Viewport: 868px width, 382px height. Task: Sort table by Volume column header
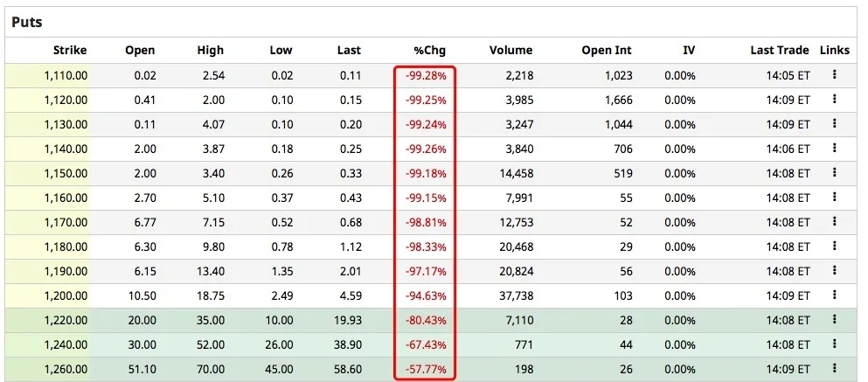tap(510, 50)
